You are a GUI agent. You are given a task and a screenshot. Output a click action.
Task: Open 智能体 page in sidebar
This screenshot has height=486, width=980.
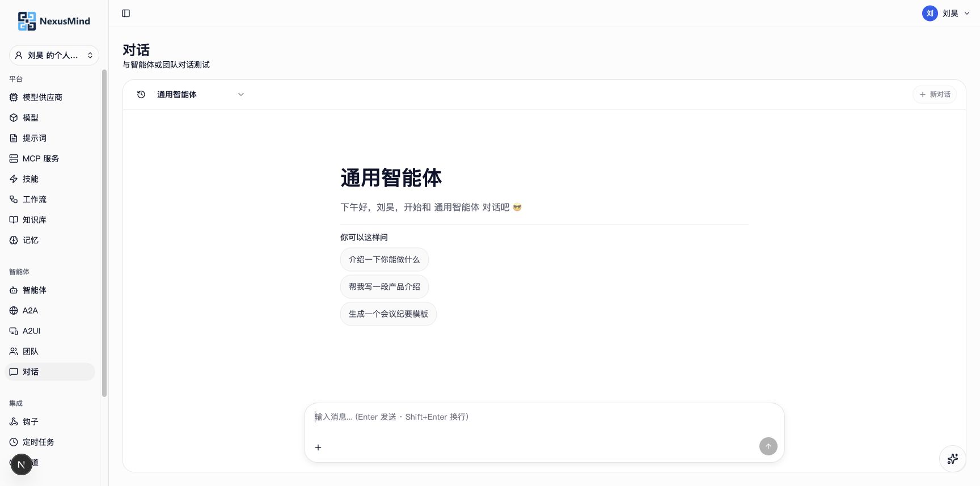click(50, 290)
